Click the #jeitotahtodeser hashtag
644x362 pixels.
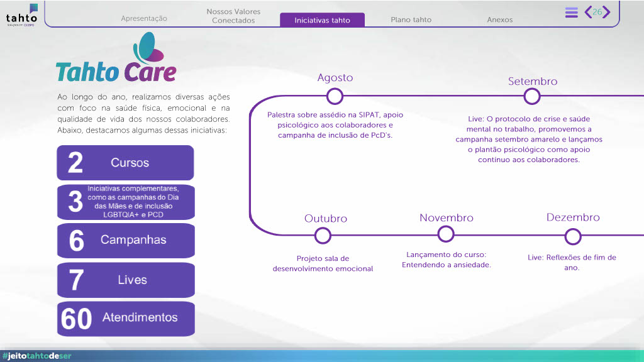pyautogui.click(x=37, y=356)
